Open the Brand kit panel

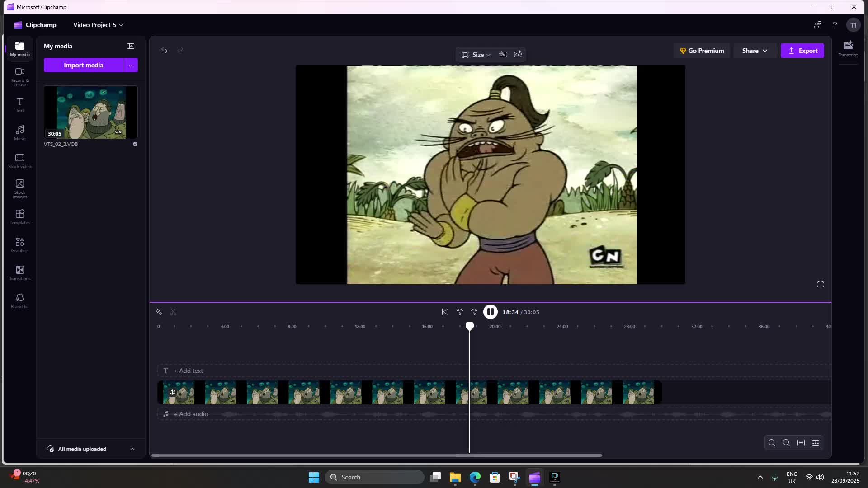click(19, 301)
